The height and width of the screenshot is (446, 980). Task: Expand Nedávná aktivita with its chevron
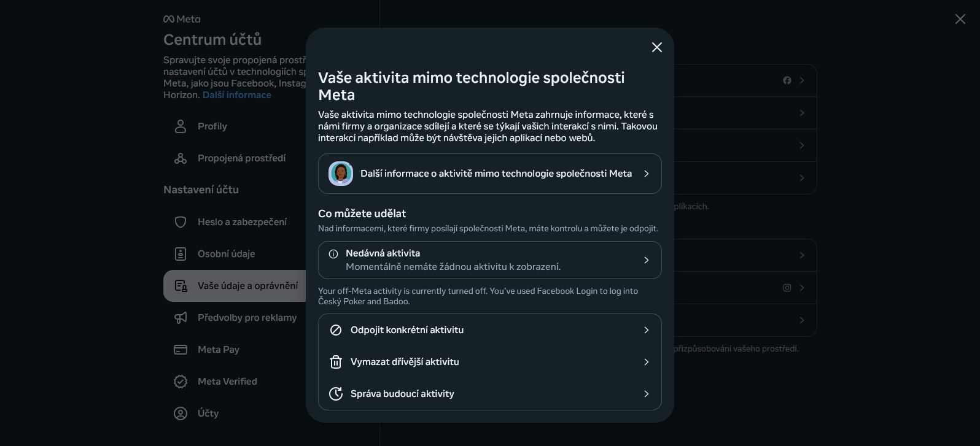click(646, 260)
